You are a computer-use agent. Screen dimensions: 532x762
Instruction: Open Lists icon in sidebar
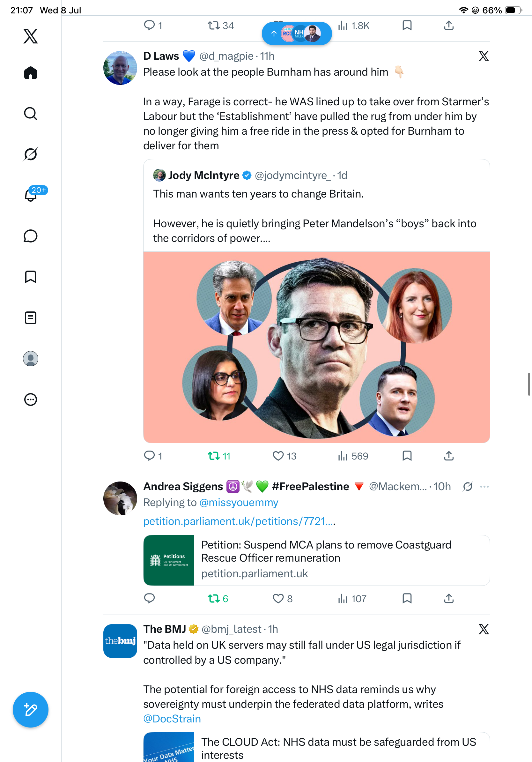click(x=31, y=317)
